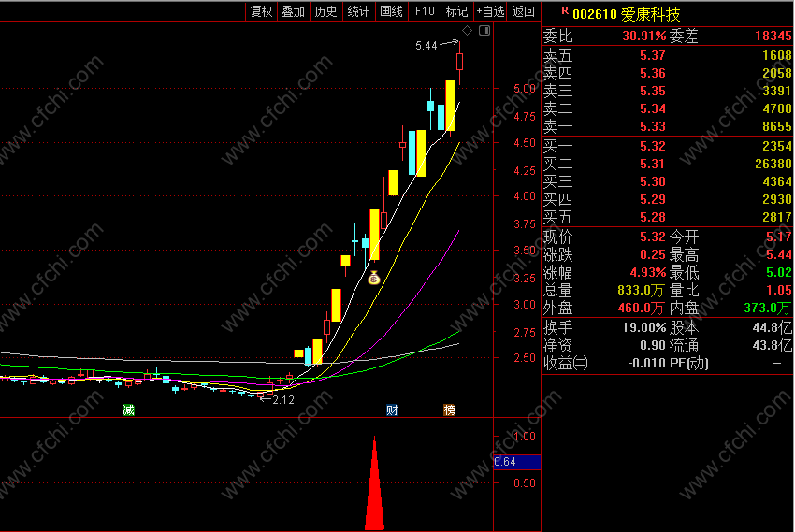Click the 卖一 volume 8655
The height and width of the screenshot is (532, 795).
[x=776, y=126]
